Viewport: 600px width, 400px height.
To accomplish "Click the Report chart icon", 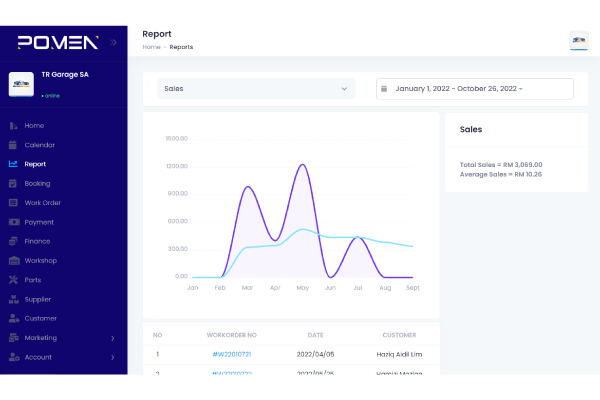I will 13,164.
